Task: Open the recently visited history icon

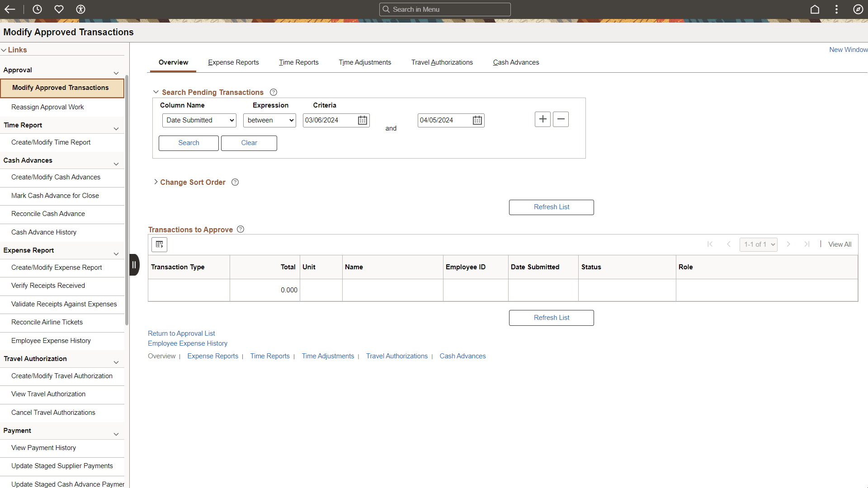Action: pyautogui.click(x=37, y=9)
